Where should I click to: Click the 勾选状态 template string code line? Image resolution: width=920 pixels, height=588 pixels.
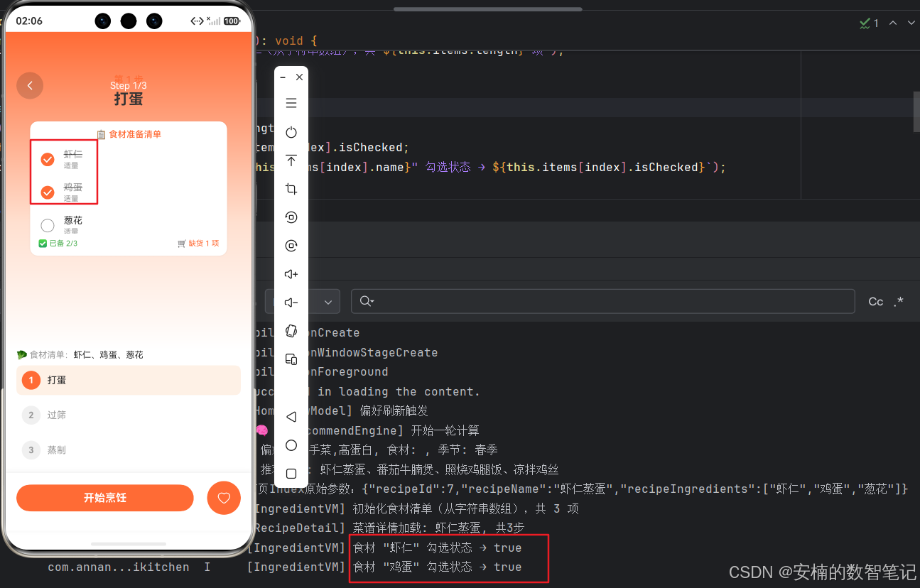(x=490, y=168)
